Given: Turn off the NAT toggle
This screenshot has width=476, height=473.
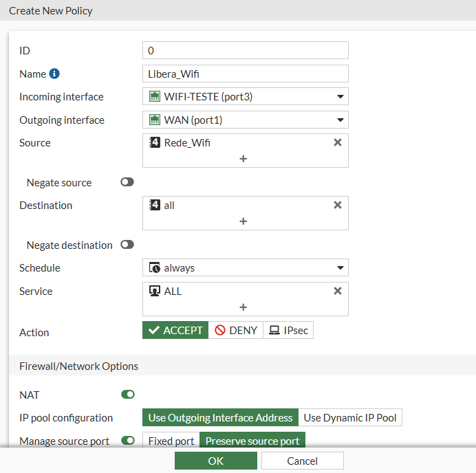Looking at the screenshot, I should [127, 395].
